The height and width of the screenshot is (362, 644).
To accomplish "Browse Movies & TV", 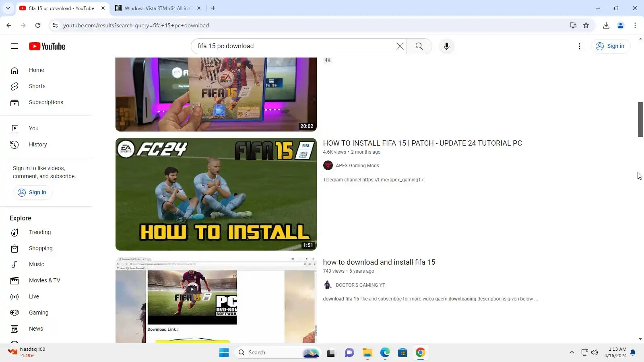I will 47,280.
